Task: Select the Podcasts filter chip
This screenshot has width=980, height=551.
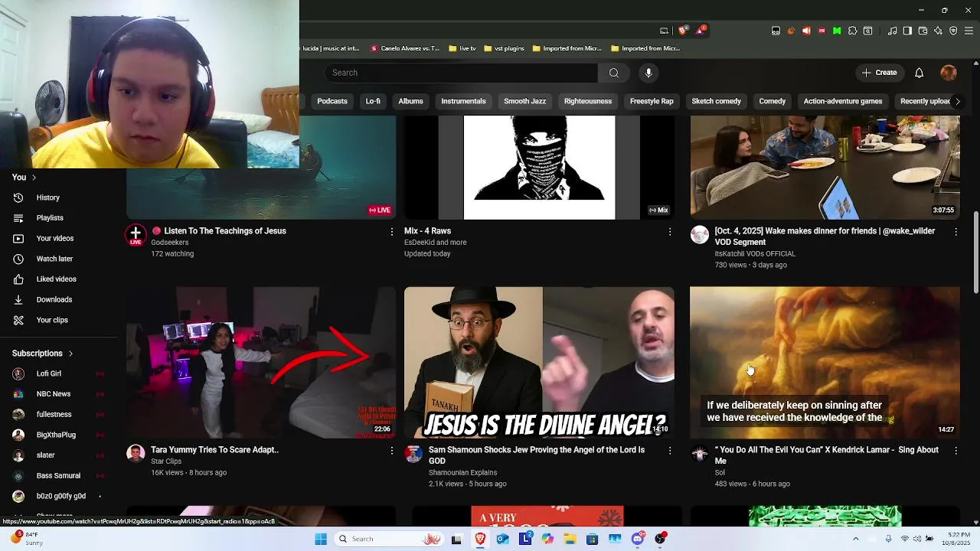Action: (332, 101)
